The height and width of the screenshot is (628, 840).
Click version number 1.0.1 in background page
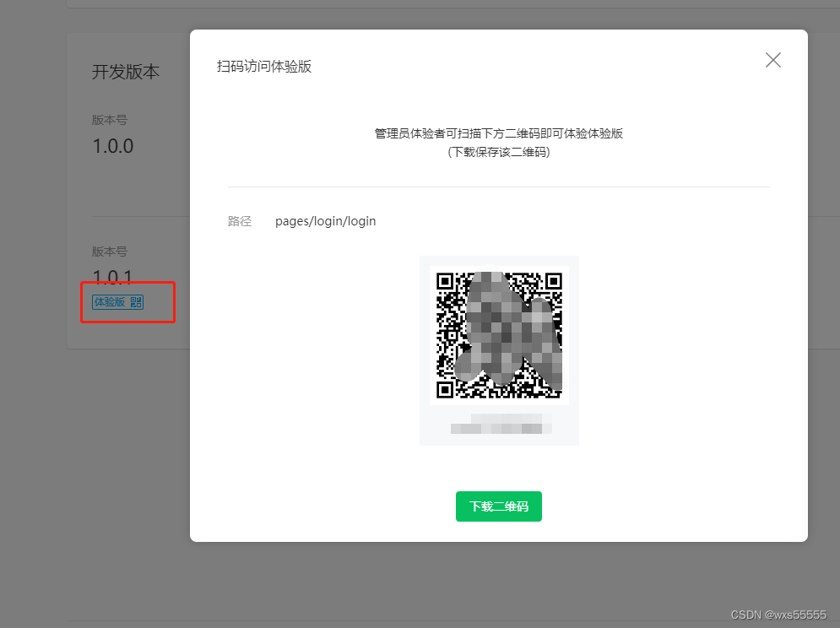[x=112, y=277]
